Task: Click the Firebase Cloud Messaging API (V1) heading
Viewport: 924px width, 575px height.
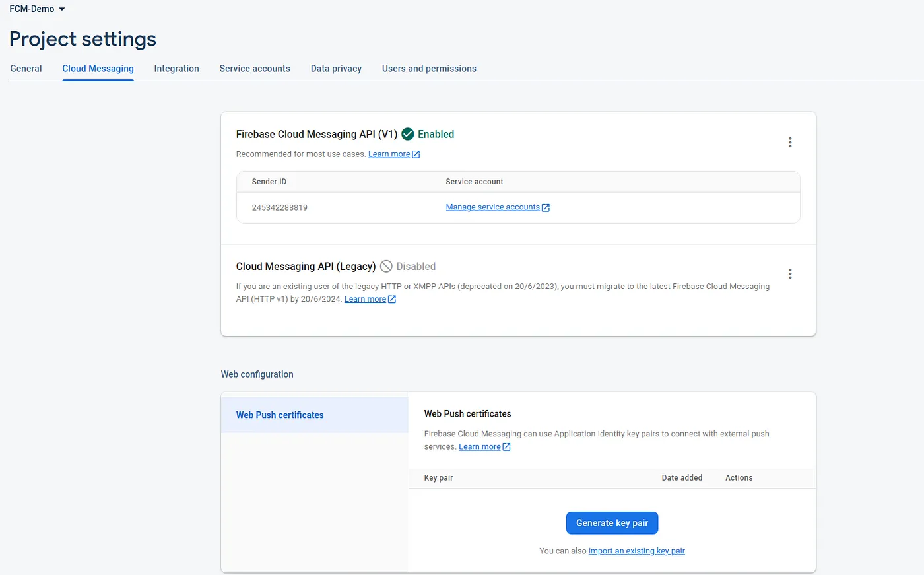Action: coord(317,134)
